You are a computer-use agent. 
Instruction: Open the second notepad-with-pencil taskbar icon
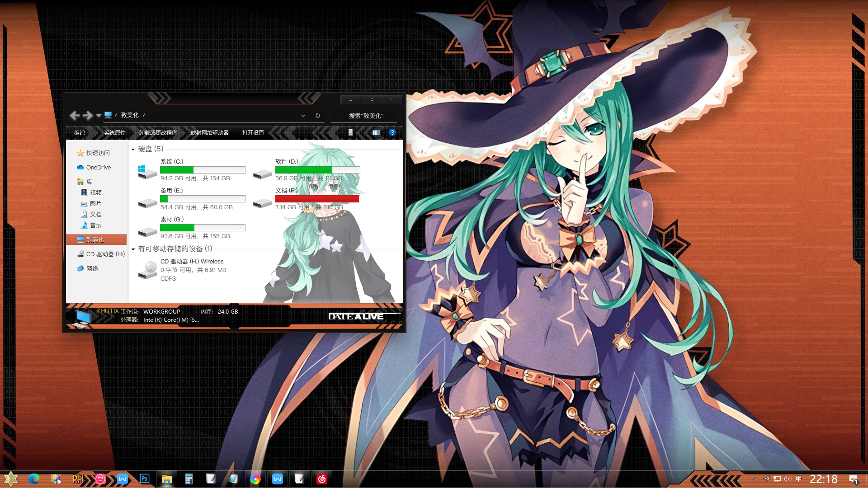[x=299, y=479]
